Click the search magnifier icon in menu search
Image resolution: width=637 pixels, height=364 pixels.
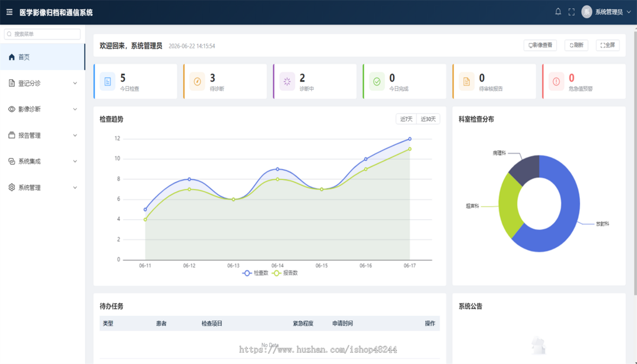click(10, 34)
